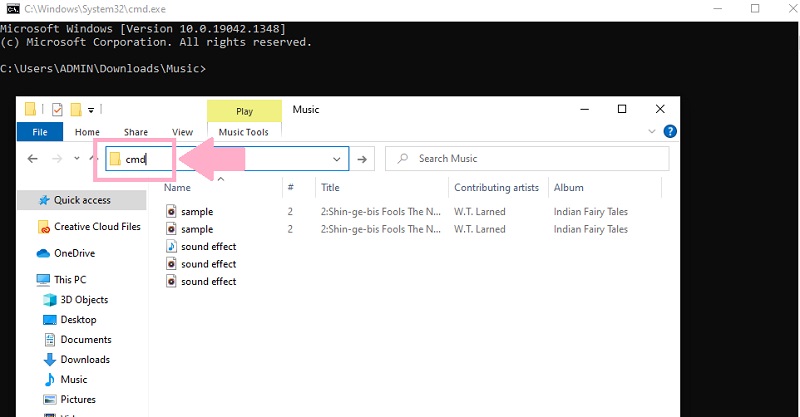Screen dimensions: 800x417
Task: Sort files by Album column header
Action: pos(568,187)
